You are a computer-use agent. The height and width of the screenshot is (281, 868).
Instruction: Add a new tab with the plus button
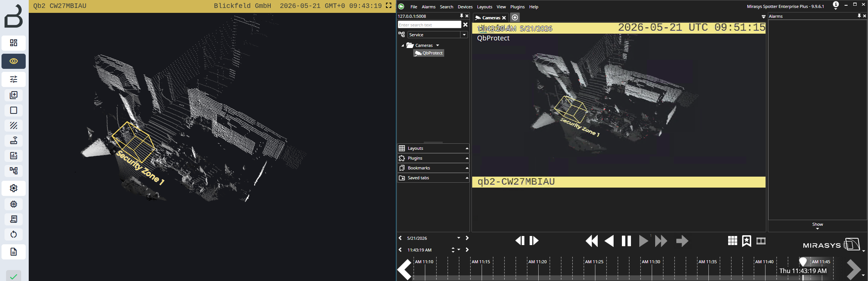point(515,17)
